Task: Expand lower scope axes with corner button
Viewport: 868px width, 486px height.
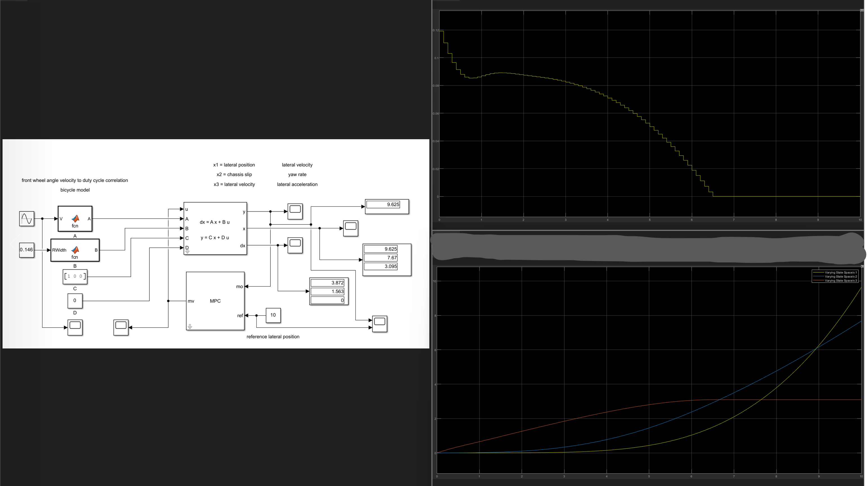Action: coord(862,266)
